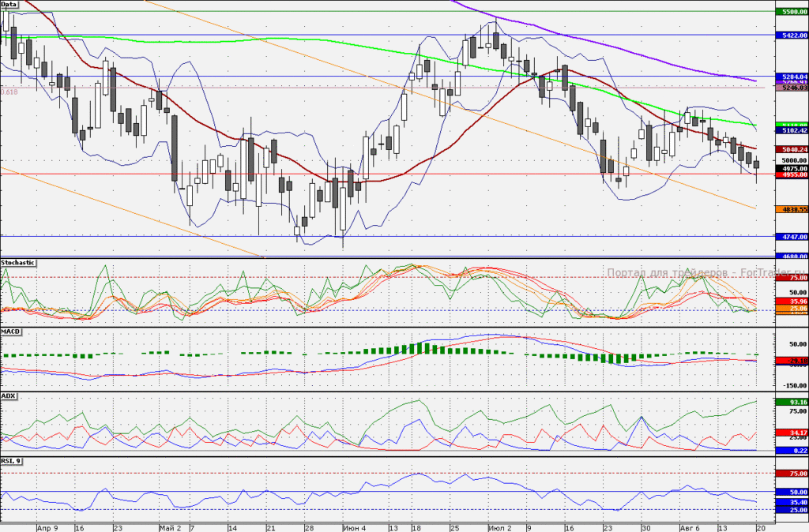Click the green 5500.00 price tag
The image size is (809, 532).
[x=792, y=11]
